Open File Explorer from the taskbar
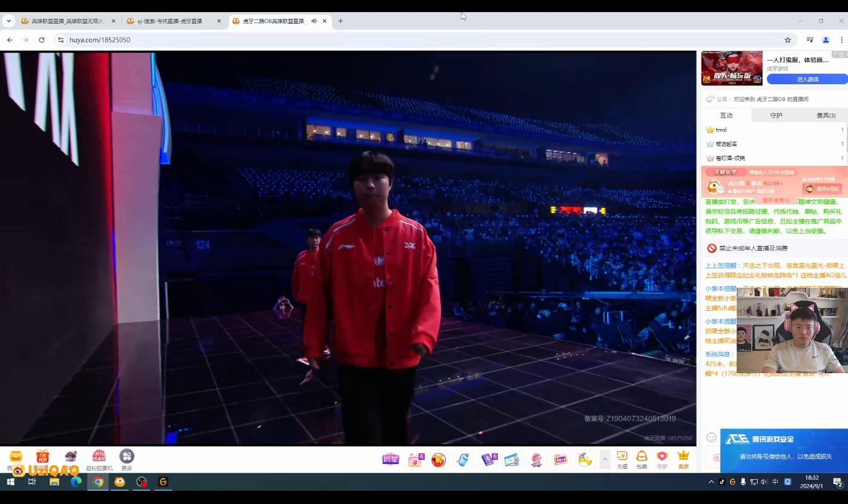Image resolution: width=848 pixels, height=504 pixels. click(54, 482)
